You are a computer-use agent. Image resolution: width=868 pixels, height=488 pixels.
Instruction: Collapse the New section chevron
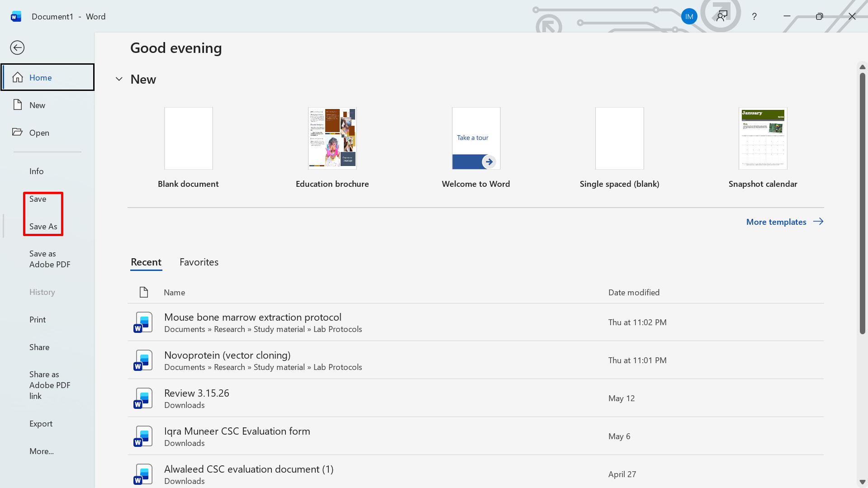[x=119, y=79]
